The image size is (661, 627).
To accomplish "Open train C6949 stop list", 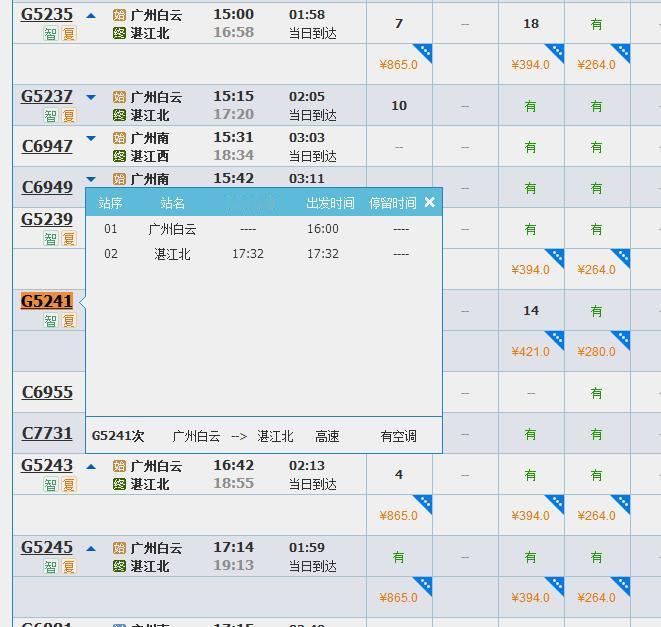I will [47, 187].
